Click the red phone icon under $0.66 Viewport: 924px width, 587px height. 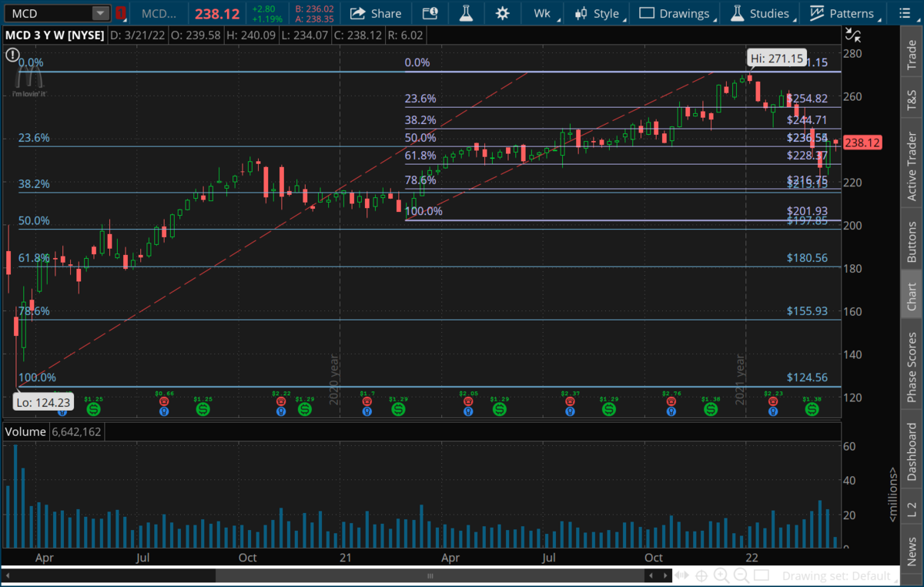click(x=164, y=402)
